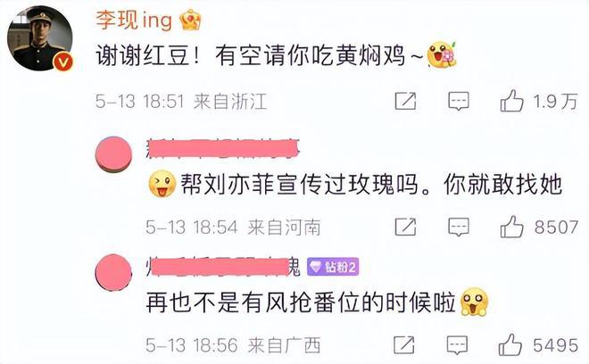
Task: Repost the 李现ing comment about 黄焖鸡
Action: [405, 101]
